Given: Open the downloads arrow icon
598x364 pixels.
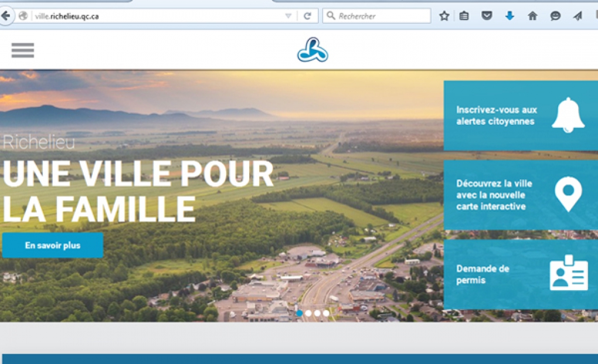Looking at the screenshot, I should pyautogui.click(x=509, y=16).
